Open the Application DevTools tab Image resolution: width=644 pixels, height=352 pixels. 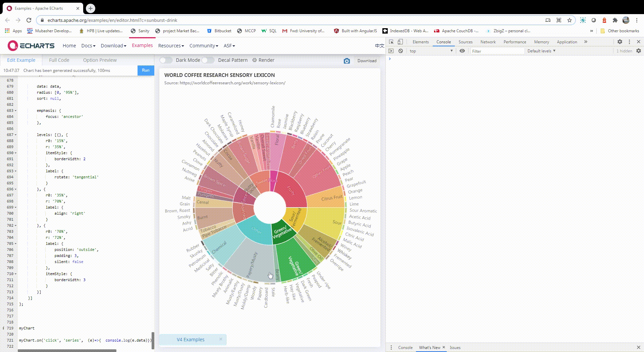tap(567, 42)
